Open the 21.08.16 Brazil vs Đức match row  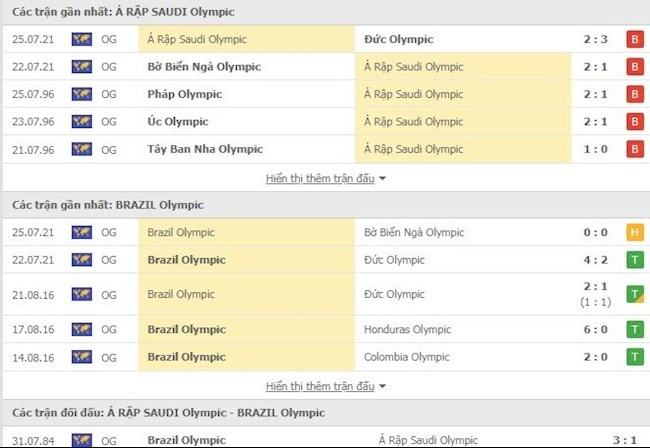click(x=325, y=295)
